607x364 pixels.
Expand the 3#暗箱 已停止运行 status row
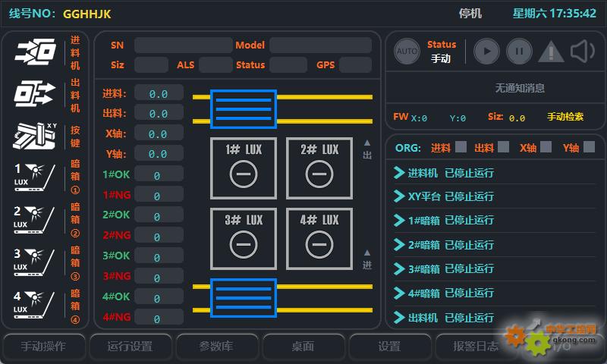coord(495,269)
